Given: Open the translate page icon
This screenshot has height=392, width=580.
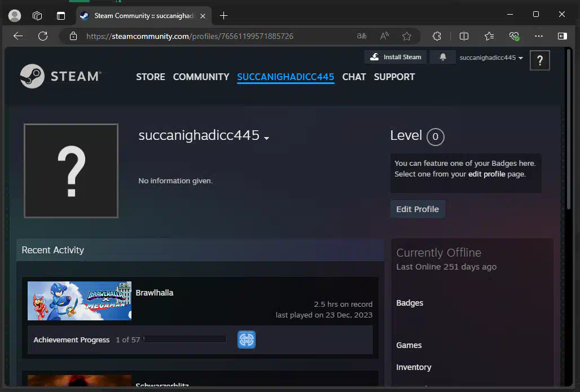Looking at the screenshot, I should tap(362, 36).
